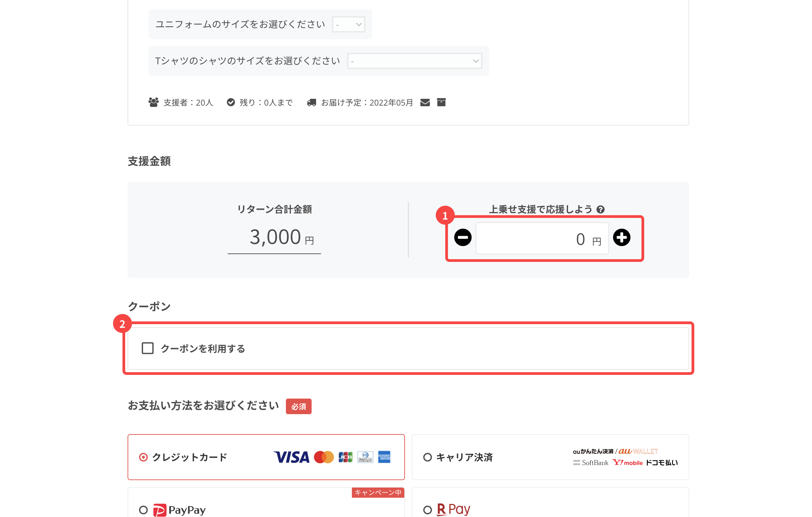
Task: Click the VISA card logo
Action: point(291,457)
